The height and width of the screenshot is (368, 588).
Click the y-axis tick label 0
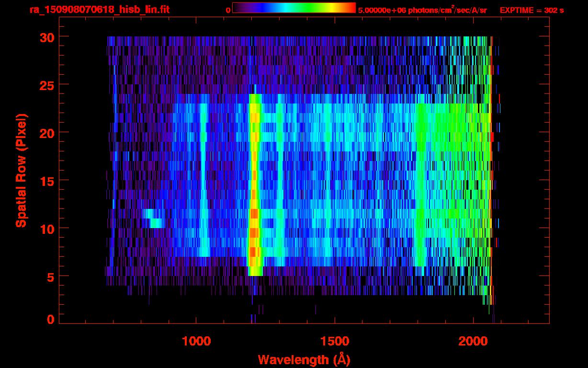49,319
